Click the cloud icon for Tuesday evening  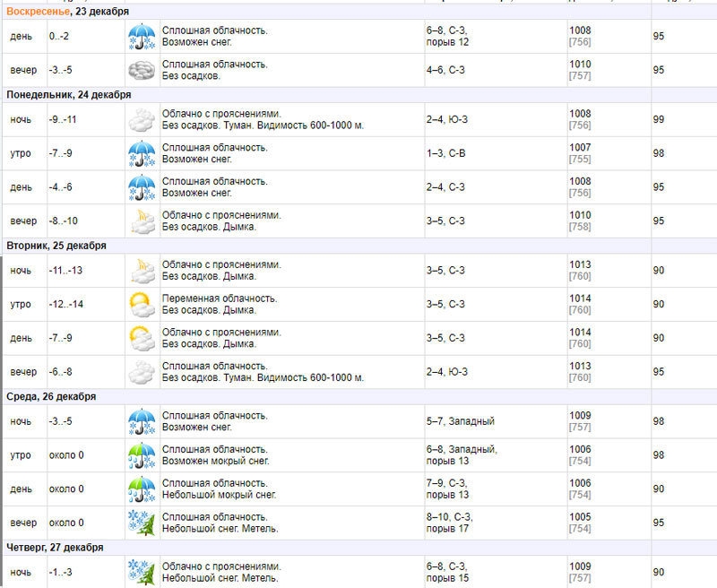pyautogui.click(x=142, y=372)
